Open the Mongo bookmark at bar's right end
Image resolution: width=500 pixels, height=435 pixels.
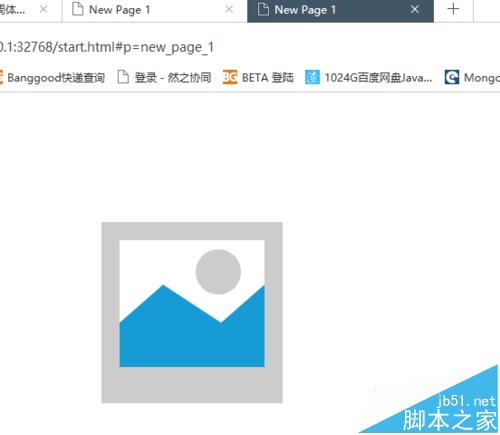(472, 78)
